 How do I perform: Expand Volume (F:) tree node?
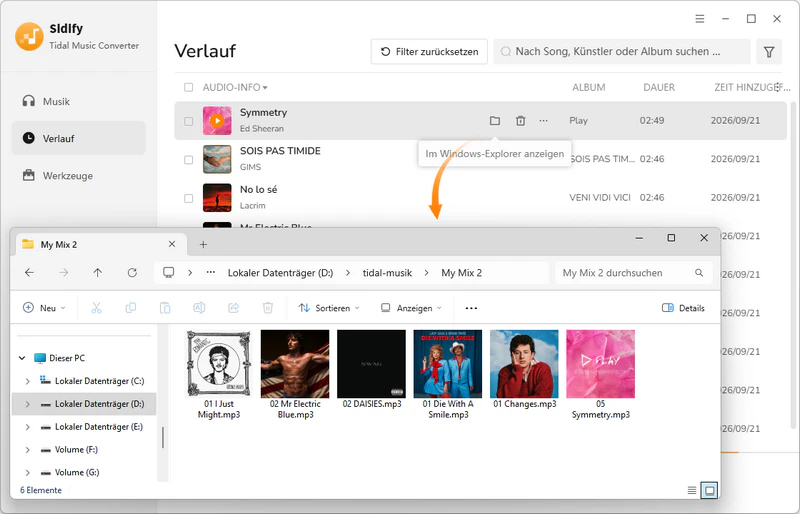[28, 450]
